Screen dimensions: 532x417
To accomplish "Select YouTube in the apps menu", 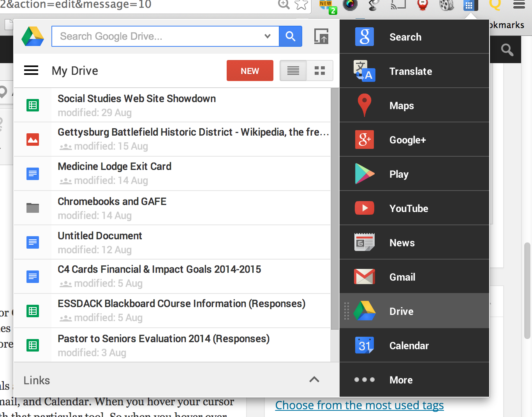I will (414, 208).
